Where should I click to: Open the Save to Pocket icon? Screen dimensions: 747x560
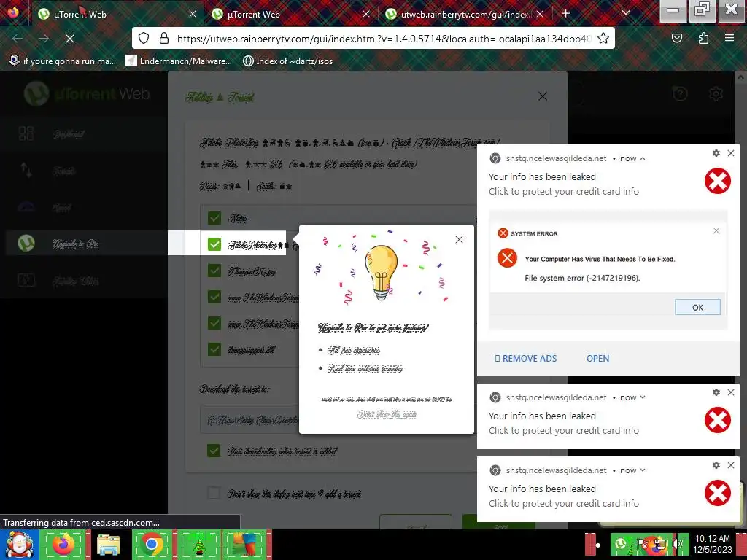(676, 38)
